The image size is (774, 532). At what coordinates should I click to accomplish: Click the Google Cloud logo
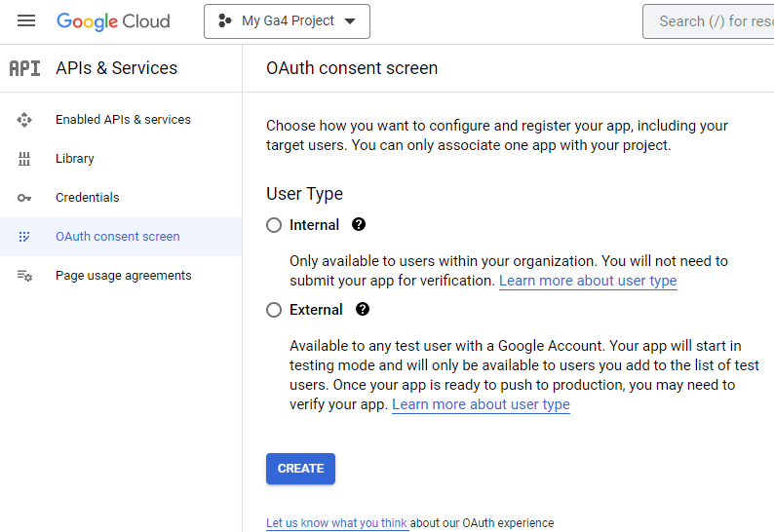click(x=113, y=21)
